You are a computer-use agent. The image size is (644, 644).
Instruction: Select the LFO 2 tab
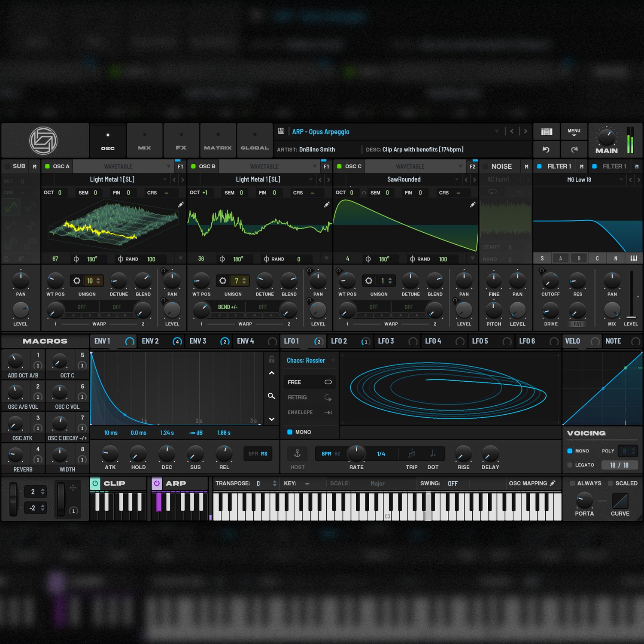[349, 341]
